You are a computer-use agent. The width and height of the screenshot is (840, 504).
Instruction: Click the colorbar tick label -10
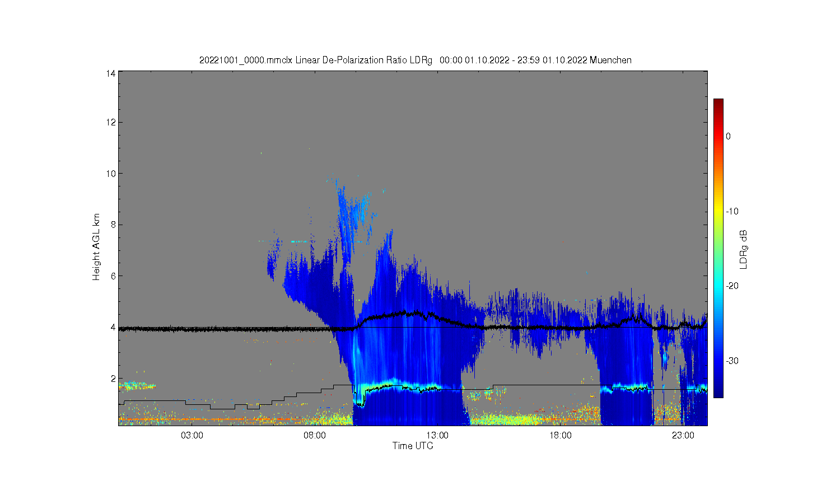tap(732, 211)
